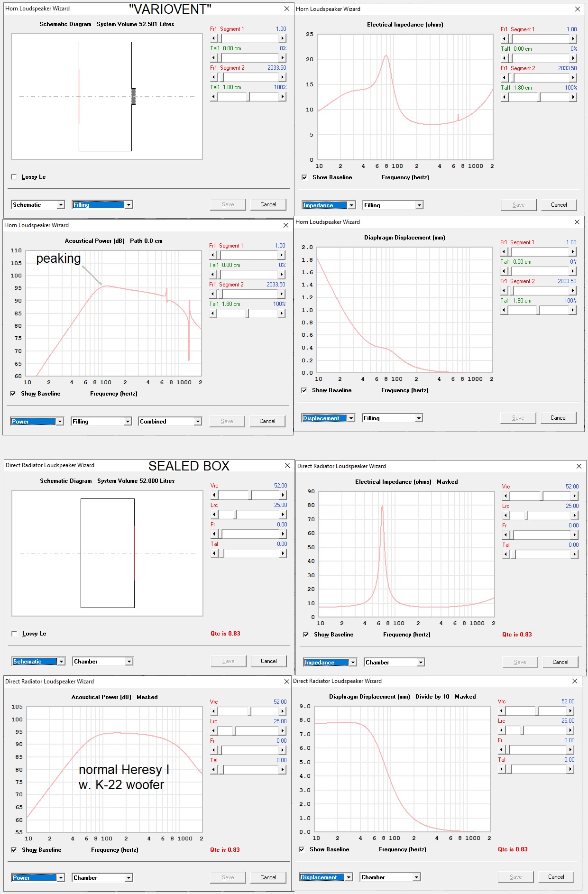
Task: Click Tal1 1.80 cm left arrow in Horn displacement window
Action: click(x=504, y=310)
